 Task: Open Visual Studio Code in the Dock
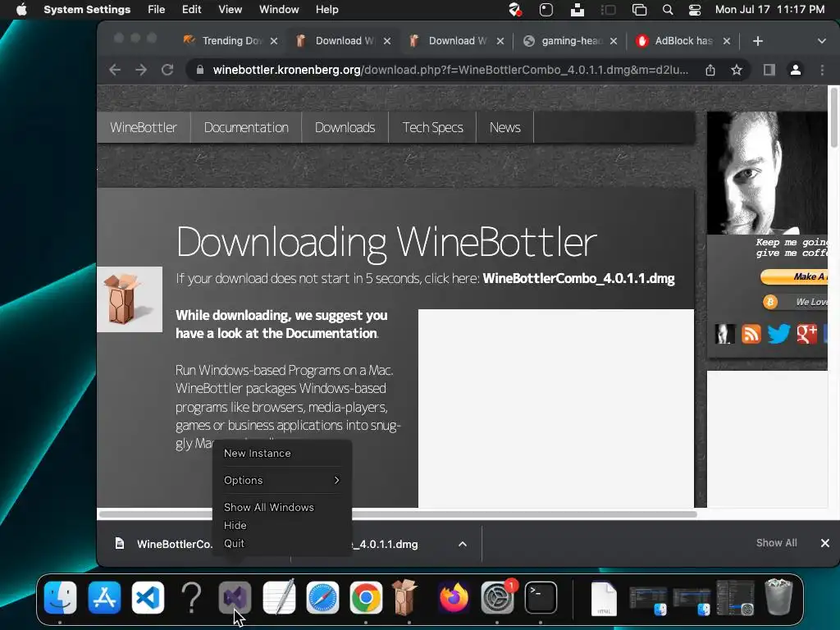pos(148,597)
